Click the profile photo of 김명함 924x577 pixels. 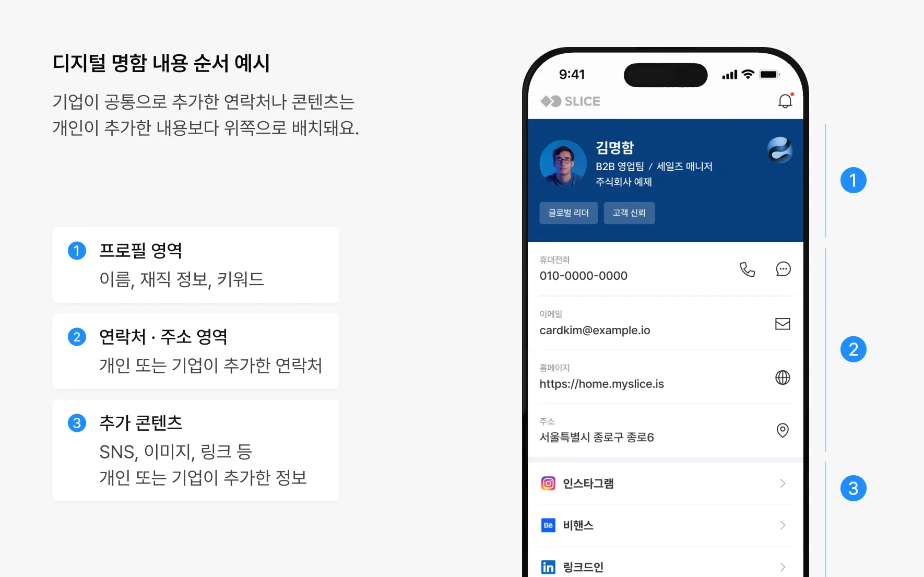click(563, 163)
